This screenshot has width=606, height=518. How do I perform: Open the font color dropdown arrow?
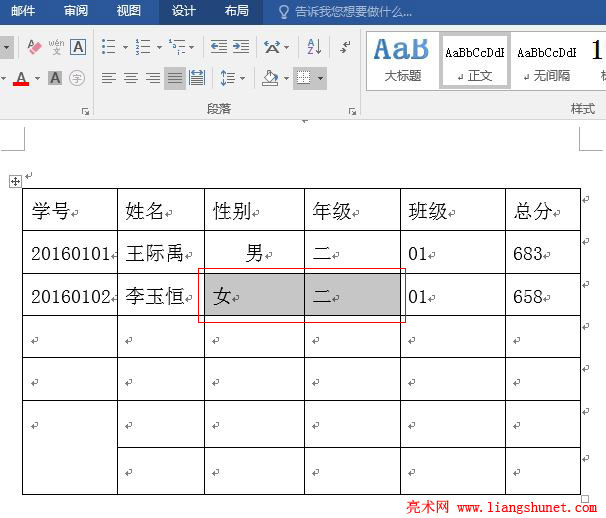[37, 78]
